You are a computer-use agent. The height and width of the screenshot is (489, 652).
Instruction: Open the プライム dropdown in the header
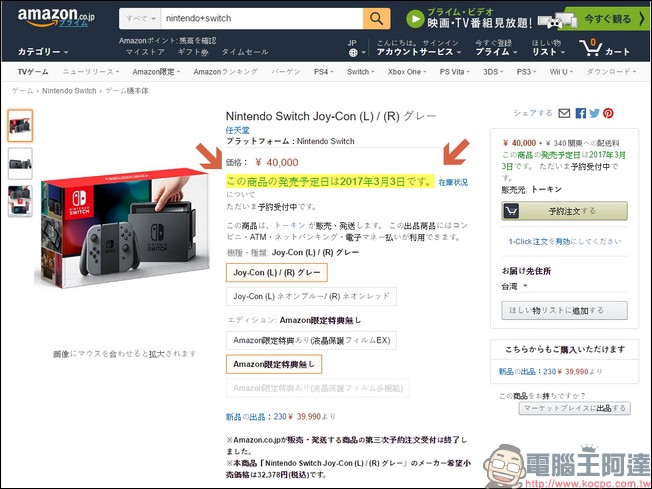496,52
